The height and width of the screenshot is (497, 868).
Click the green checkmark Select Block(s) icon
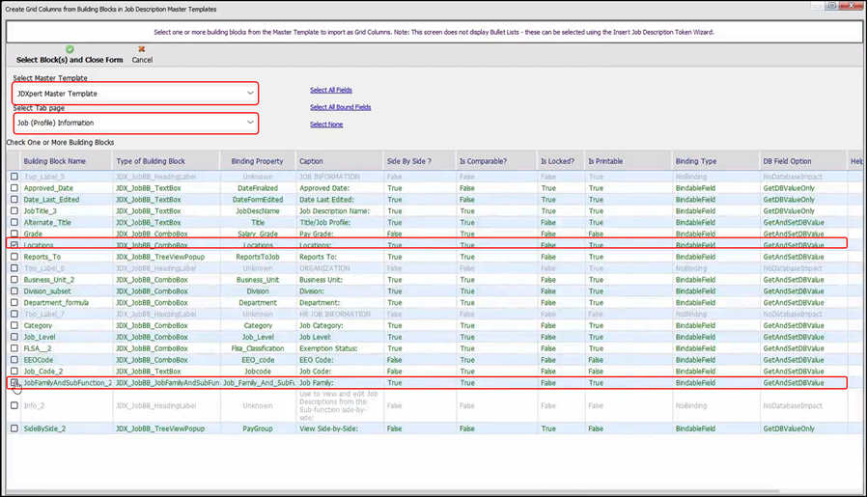[x=70, y=49]
